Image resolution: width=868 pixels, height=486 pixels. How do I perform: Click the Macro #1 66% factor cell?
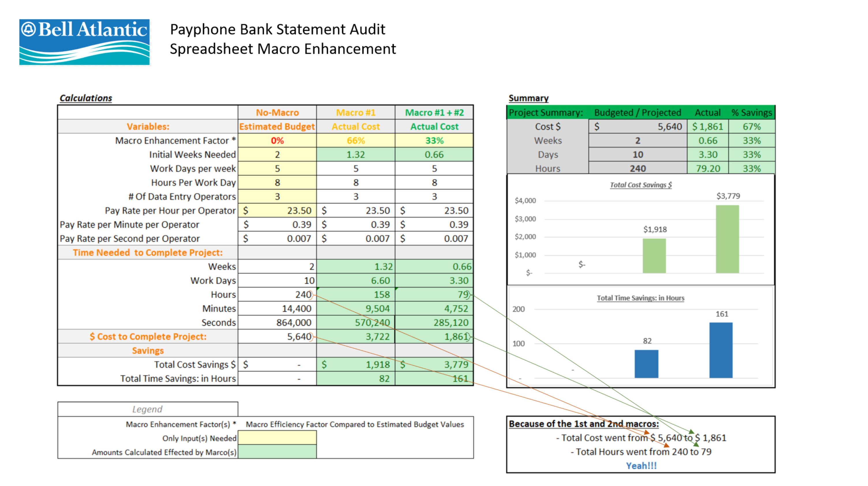pos(356,140)
